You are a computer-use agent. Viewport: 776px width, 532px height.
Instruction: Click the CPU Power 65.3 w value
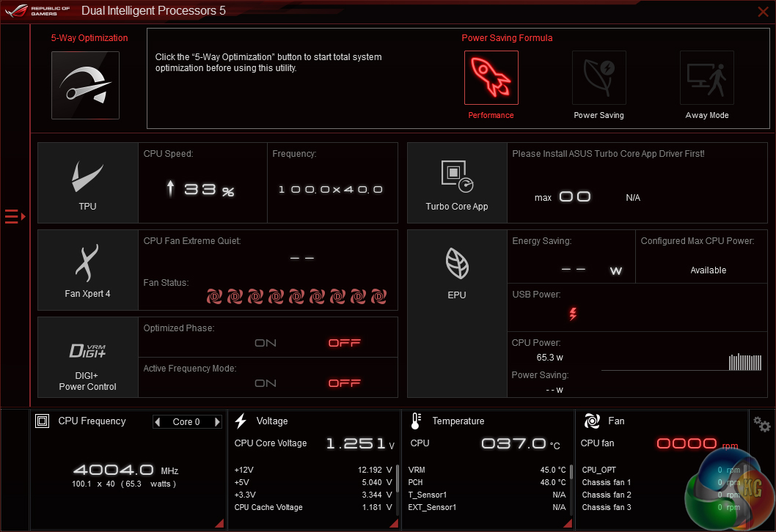[549, 358]
